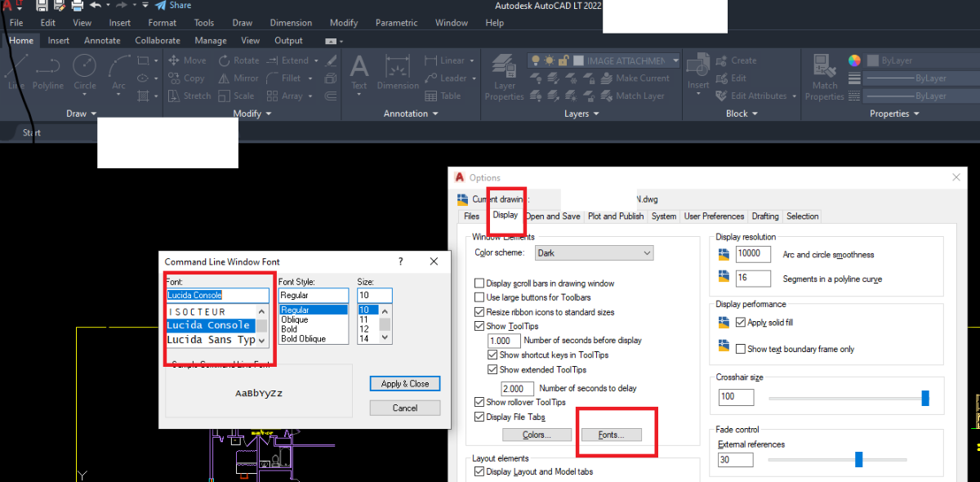Select the Polyline tool
The image size is (980, 482).
pyautogui.click(x=48, y=73)
